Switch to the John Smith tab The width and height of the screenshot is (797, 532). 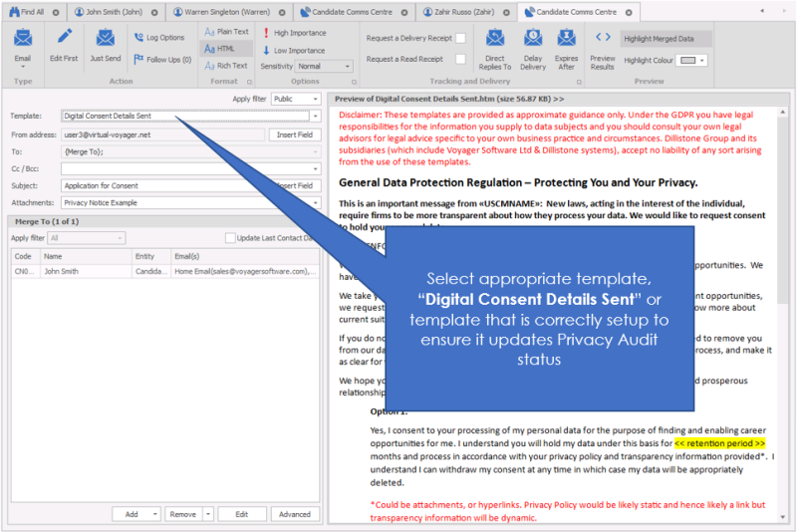[115, 12]
